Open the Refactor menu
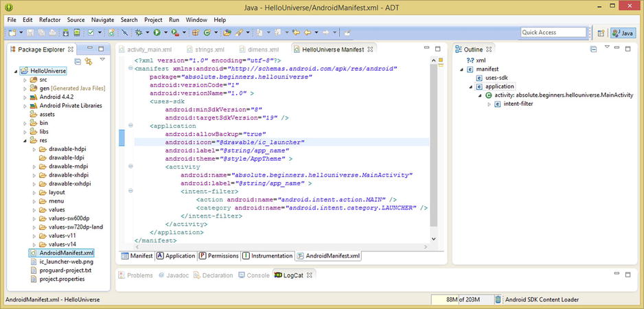Viewport: 644px width, 309px height. tap(49, 20)
